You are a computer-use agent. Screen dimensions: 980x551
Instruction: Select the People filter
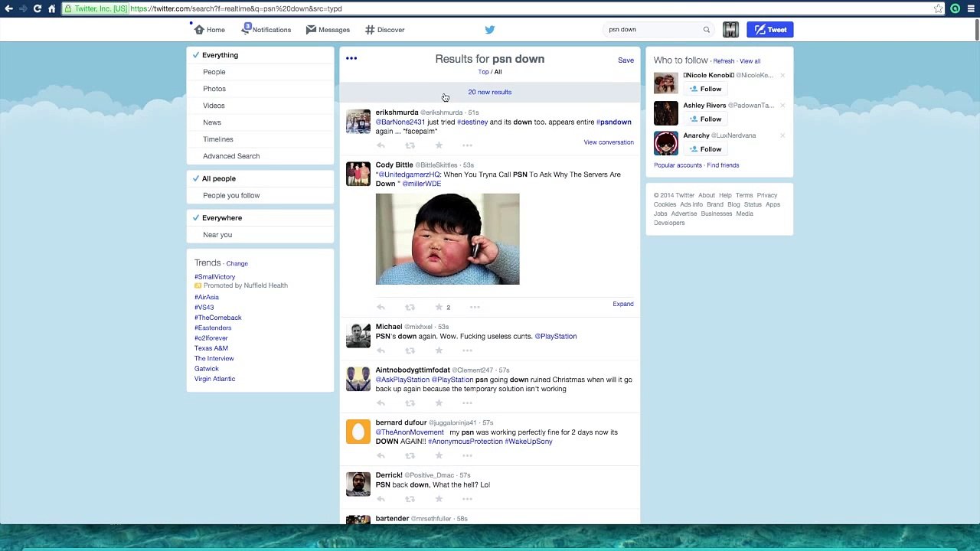[x=214, y=72]
